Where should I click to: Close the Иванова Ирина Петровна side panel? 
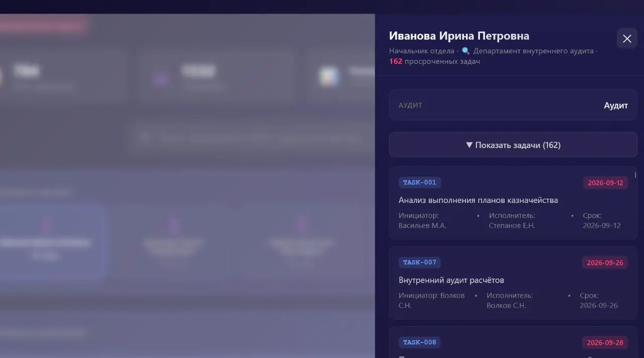point(627,38)
